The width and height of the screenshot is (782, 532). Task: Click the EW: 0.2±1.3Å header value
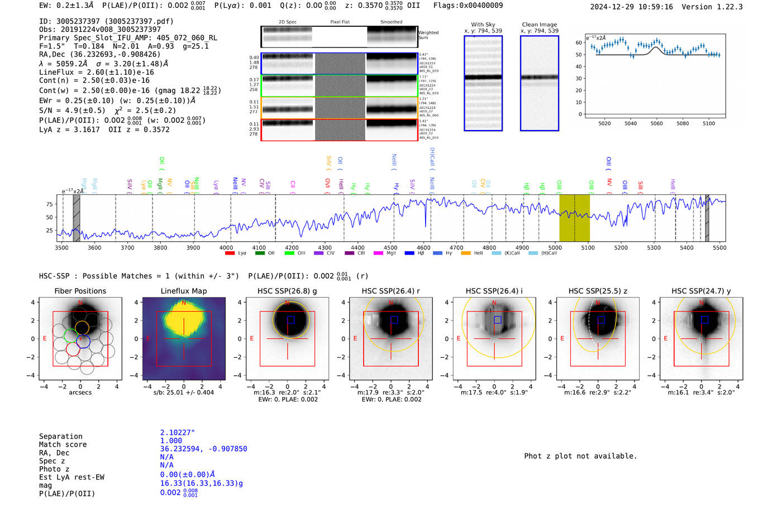(66, 5)
